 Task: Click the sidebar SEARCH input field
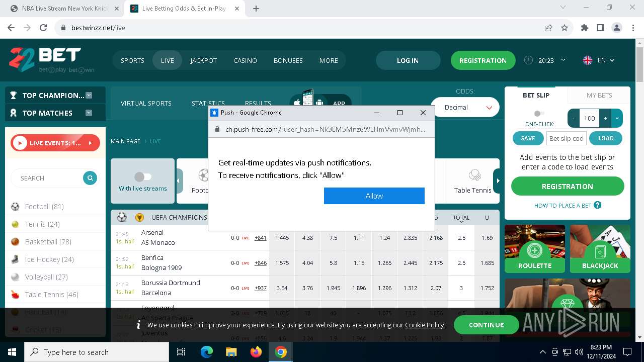click(x=48, y=178)
